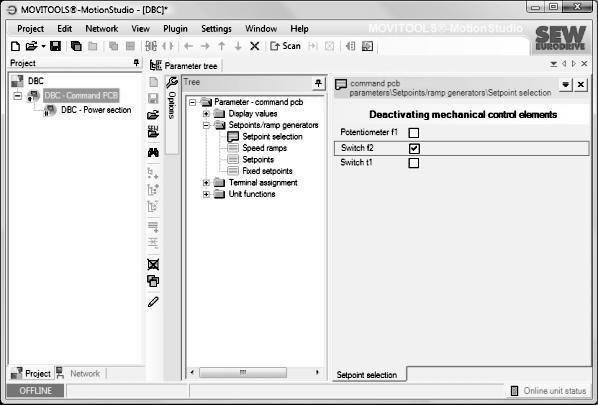Viewport: 598px width, 405px height.
Task: Click the open folder icon in parameter sidebar
Action: [x=153, y=114]
